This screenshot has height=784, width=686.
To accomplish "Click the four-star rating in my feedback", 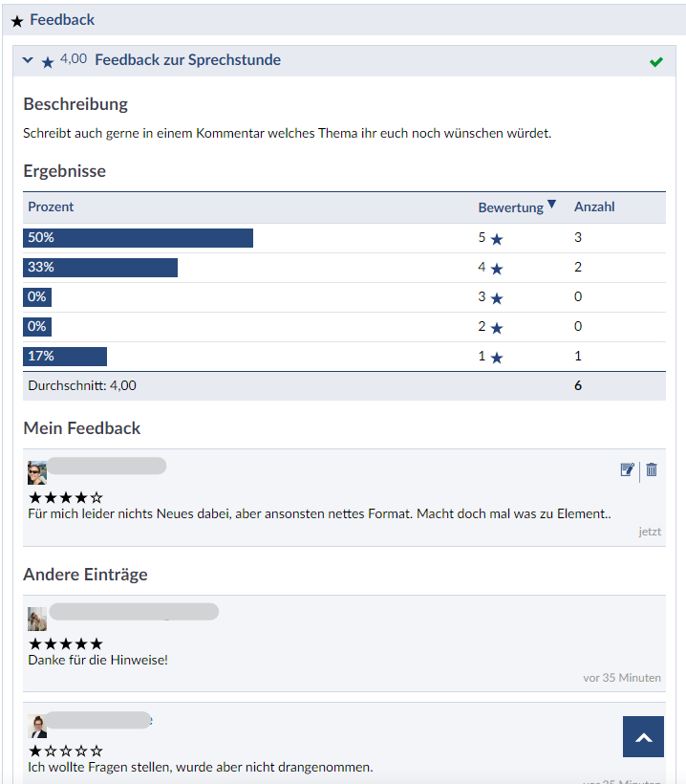I will [x=65, y=498].
